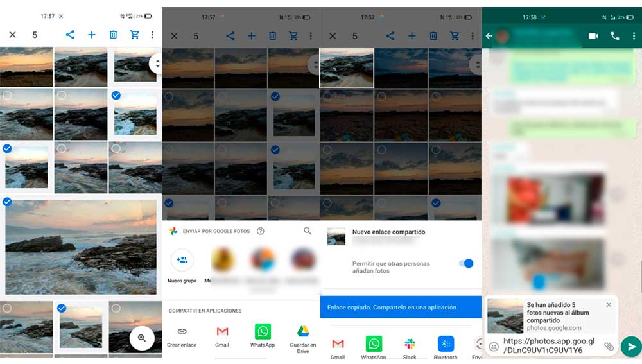Tap the Nuevo enlace compartido title
This screenshot has width=642, height=364.
click(x=388, y=232)
